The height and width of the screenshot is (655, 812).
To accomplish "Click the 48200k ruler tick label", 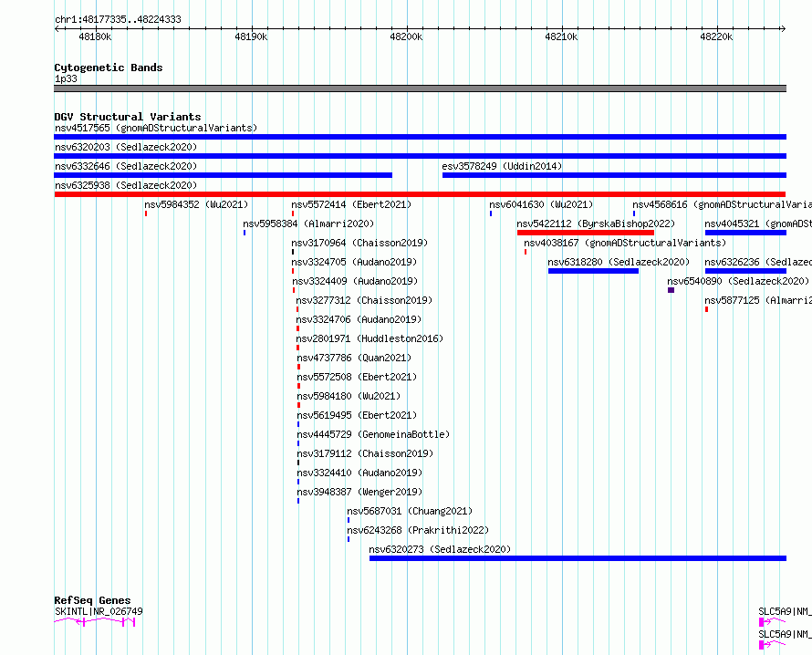I will tap(406, 36).
